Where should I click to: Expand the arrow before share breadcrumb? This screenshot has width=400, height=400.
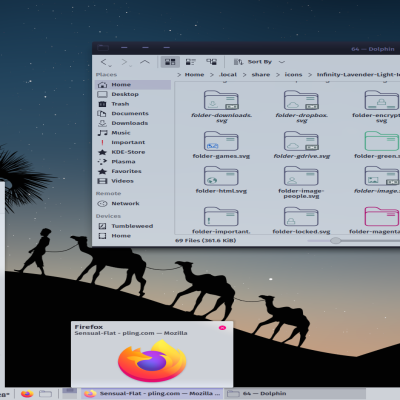click(244, 75)
